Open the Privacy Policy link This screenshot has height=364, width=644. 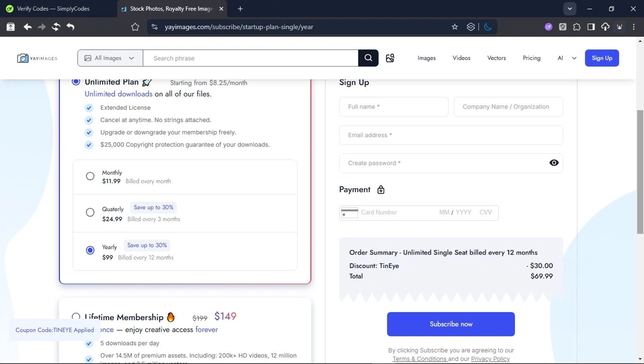pos(490,359)
